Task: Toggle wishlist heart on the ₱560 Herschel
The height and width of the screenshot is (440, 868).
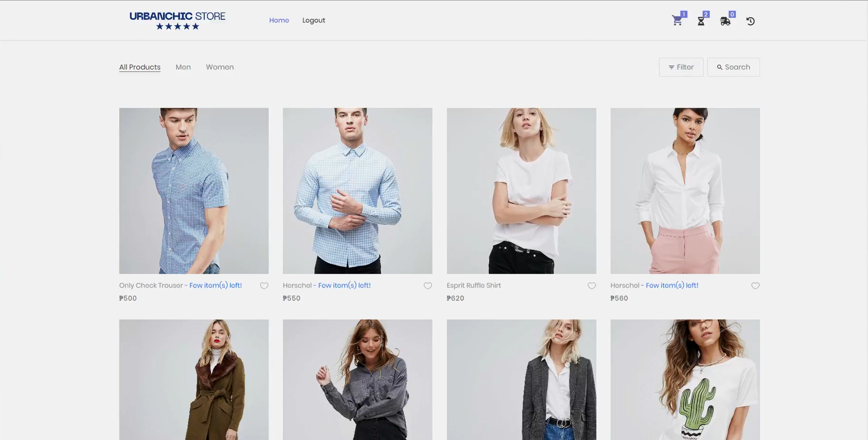Action: point(755,286)
